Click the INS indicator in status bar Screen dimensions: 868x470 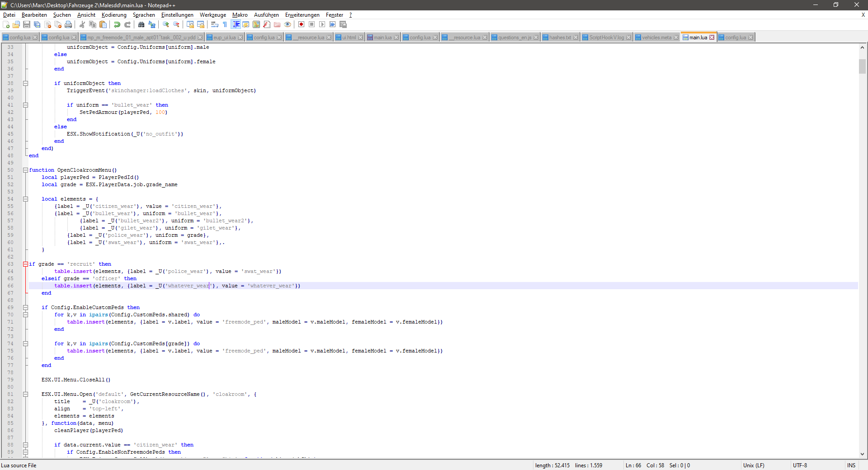click(852, 465)
